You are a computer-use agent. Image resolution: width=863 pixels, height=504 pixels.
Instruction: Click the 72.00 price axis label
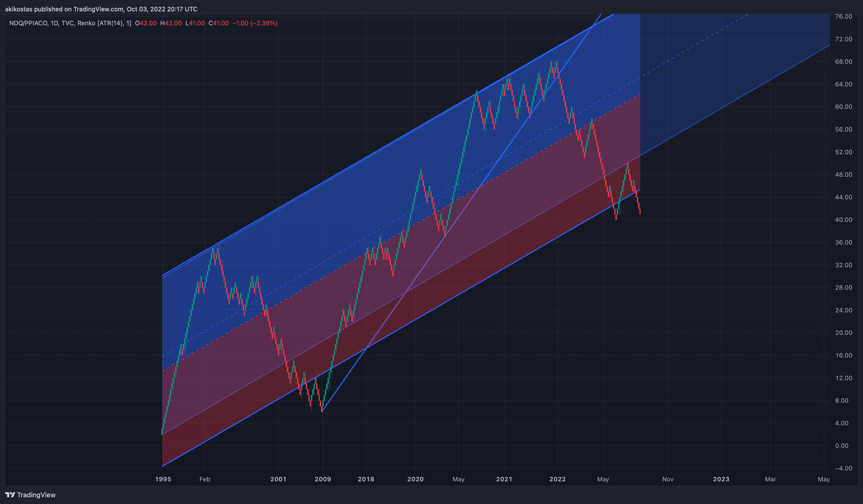(843, 39)
